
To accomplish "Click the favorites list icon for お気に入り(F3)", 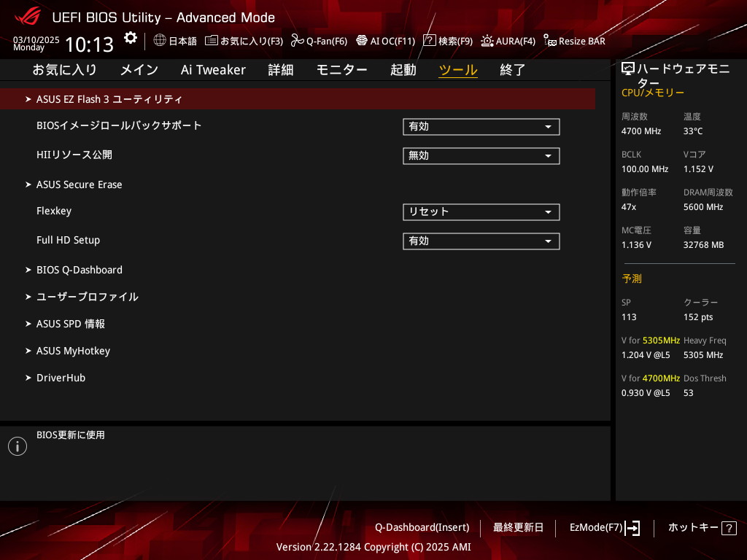I will [212, 41].
